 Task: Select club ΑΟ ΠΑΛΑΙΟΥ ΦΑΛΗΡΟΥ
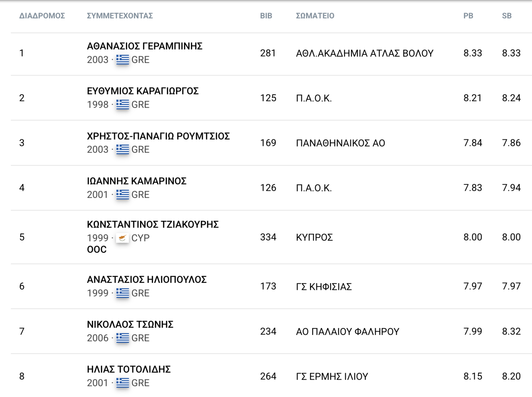(x=347, y=332)
